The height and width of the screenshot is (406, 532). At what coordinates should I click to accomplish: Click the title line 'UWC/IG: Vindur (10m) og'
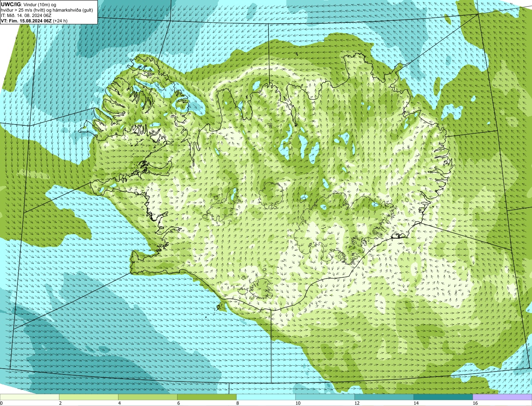pos(28,4)
